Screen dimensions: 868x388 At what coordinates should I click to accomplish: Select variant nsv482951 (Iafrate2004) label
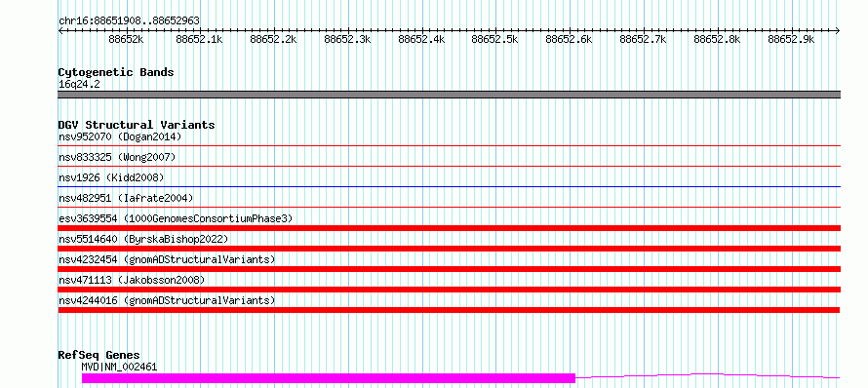point(126,198)
